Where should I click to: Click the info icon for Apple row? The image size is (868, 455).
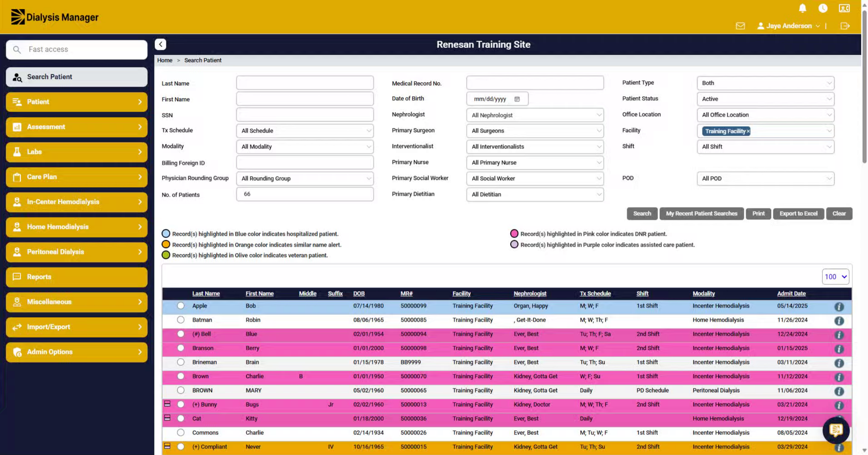pyautogui.click(x=839, y=307)
